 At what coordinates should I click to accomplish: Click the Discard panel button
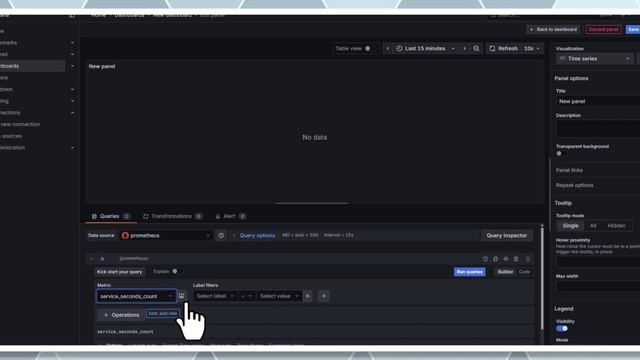(603, 29)
